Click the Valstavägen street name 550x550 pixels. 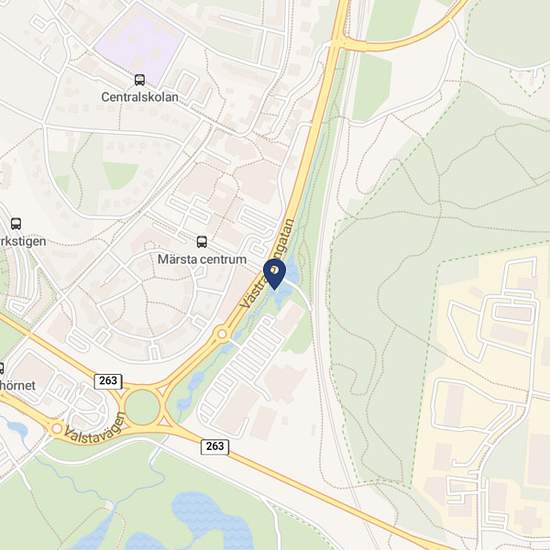click(x=95, y=429)
